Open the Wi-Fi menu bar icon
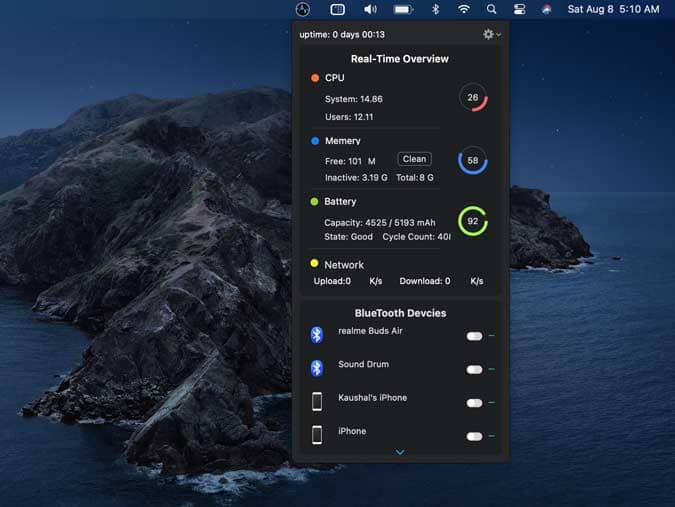Image resolution: width=675 pixels, height=507 pixels. pos(464,9)
